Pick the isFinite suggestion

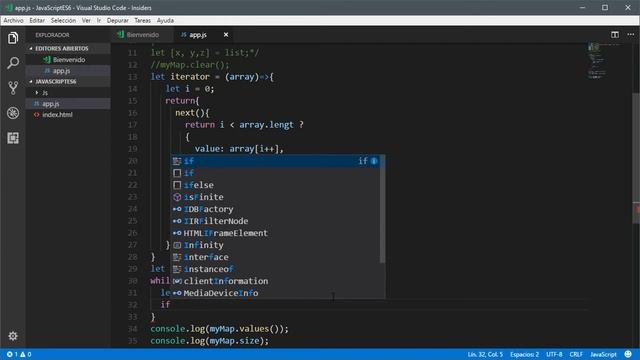(x=275, y=197)
